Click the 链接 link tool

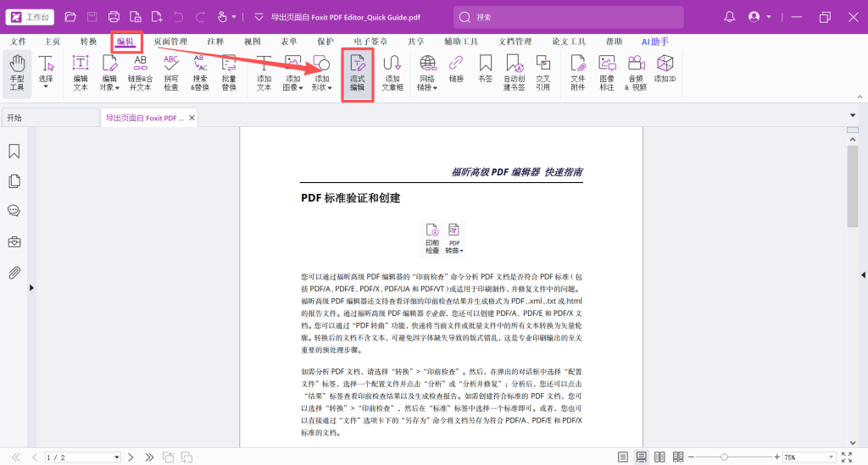456,69
